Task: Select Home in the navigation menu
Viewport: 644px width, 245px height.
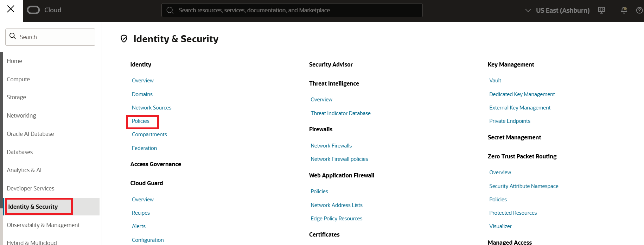Action: click(x=14, y=61)
